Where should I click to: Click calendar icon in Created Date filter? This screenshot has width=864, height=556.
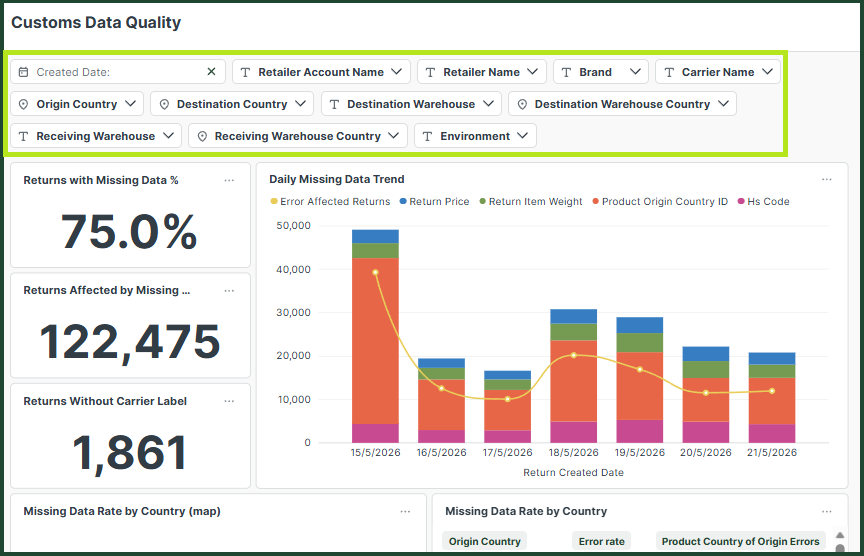(23, 72)
